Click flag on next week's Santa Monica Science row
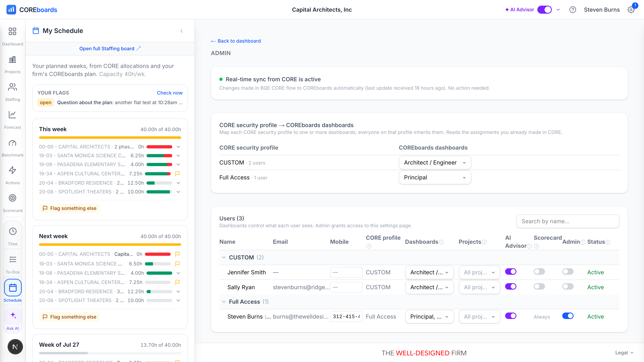Image resolution: width=644 pixels, height=362 pixels. pos(178,264)
